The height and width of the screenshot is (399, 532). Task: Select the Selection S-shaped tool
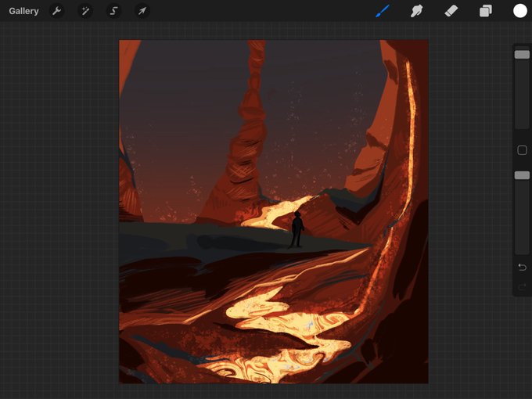(x=113, y=11)
